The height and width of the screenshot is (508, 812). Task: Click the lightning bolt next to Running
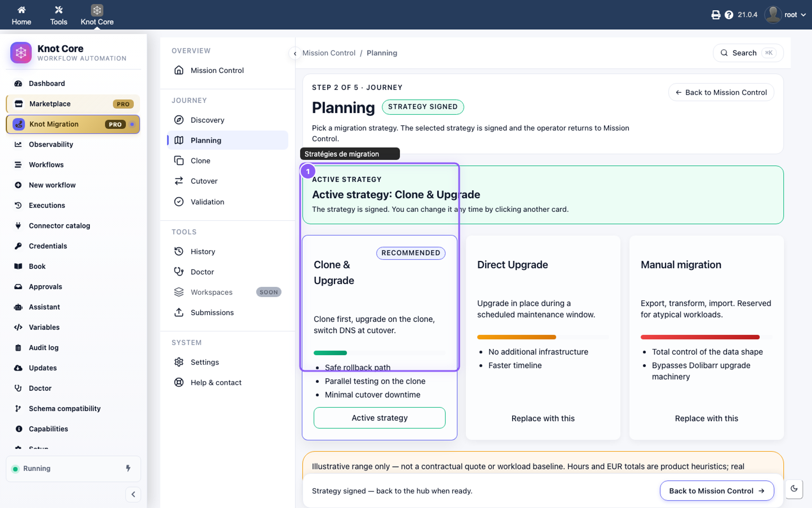[128, 468]
